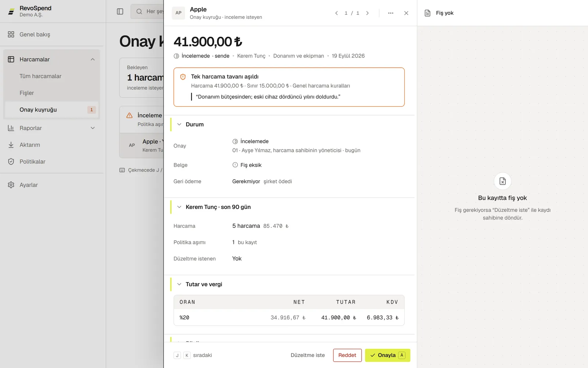
Task: Click the Reddet reject button
Action: (x=347, y=355)
